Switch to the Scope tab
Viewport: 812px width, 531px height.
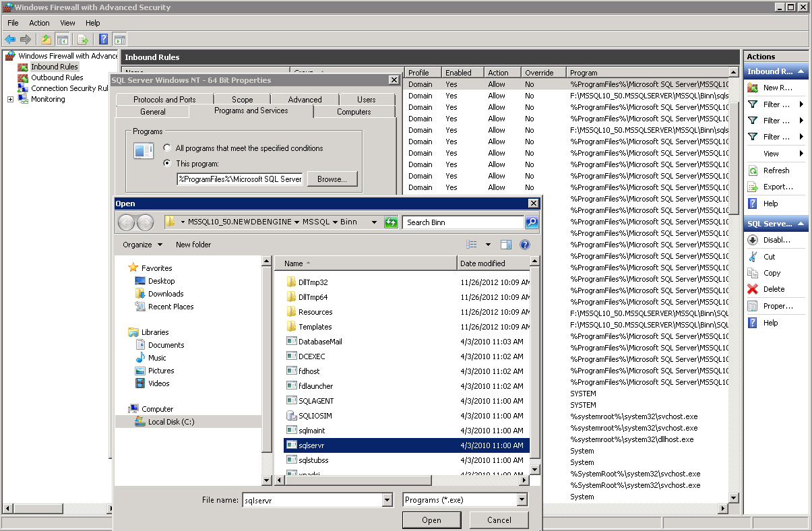pos(243,99)
